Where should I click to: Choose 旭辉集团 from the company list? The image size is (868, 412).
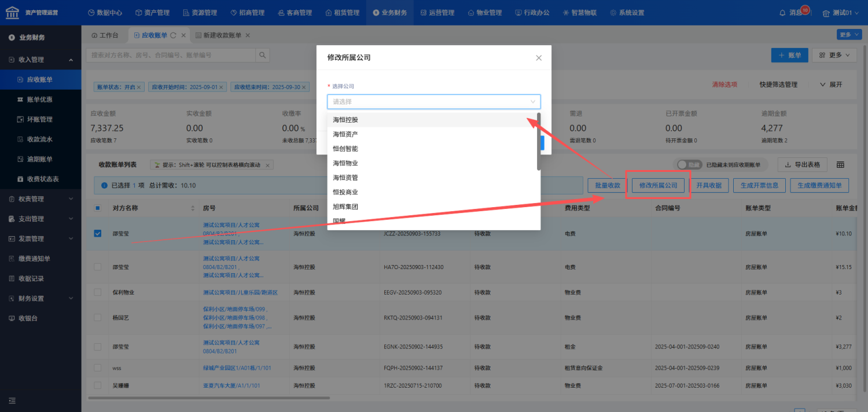coord(432,207)
